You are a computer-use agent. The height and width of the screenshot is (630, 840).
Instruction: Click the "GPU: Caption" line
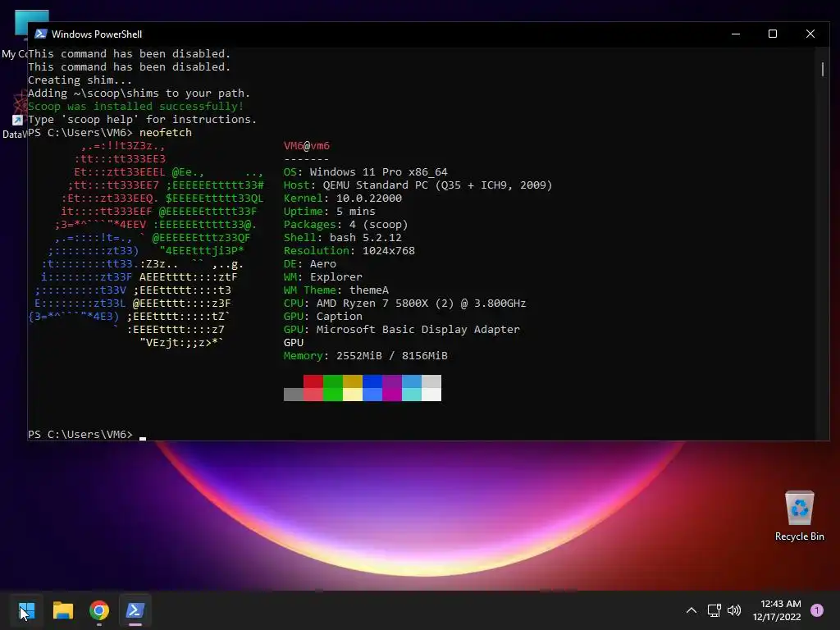(323, 316)
